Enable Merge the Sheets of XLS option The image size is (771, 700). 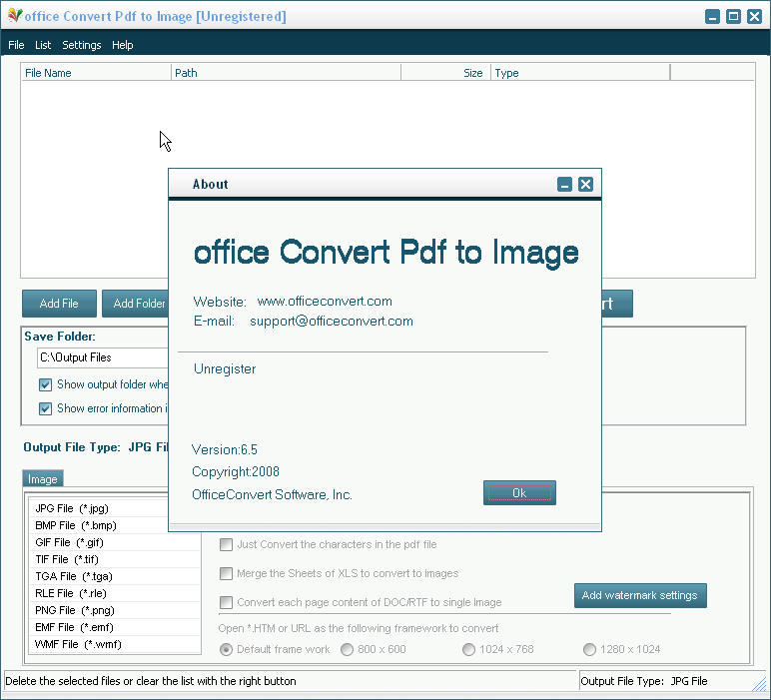point(226,573)
